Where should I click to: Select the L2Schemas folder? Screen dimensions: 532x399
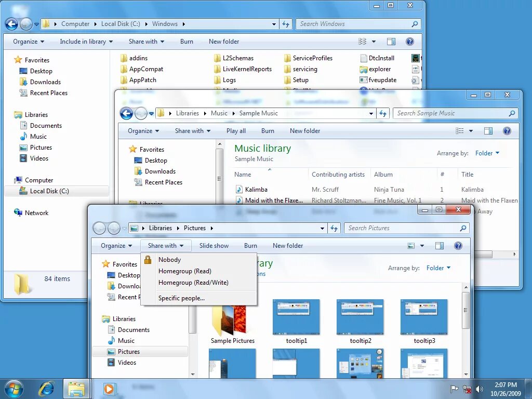click(234, 58)
